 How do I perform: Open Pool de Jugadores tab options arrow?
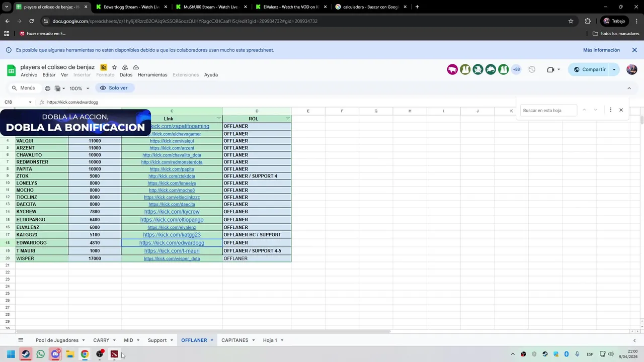coord(84,340)
